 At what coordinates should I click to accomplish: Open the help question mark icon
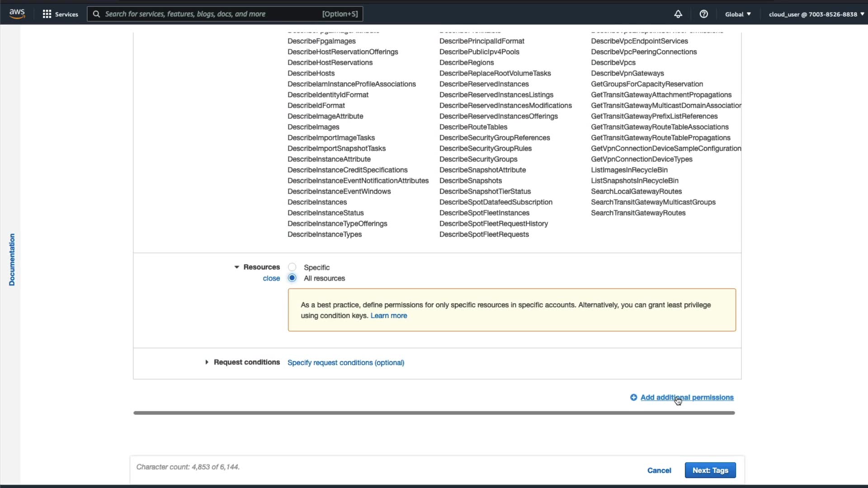[703, 14]
